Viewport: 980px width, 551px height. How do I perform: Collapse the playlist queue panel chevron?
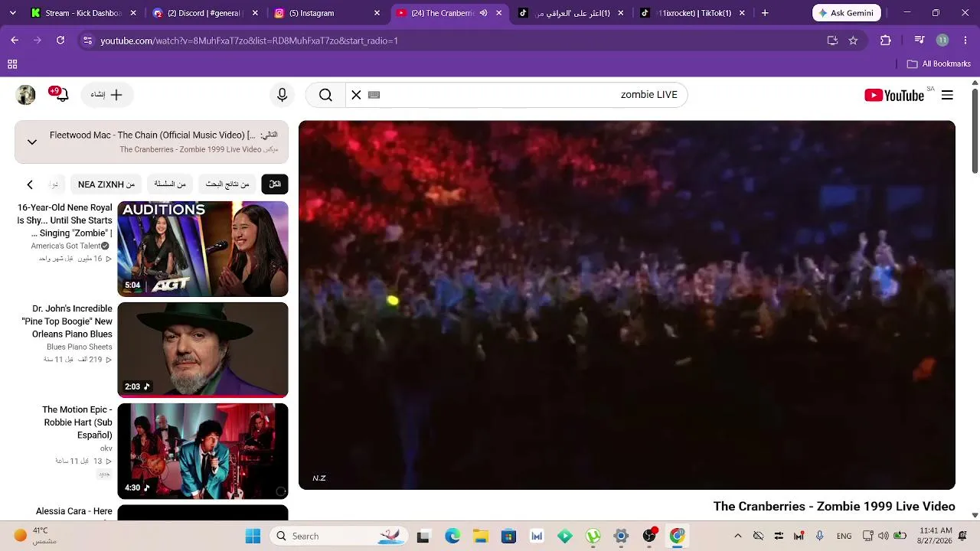coord(32,142)
